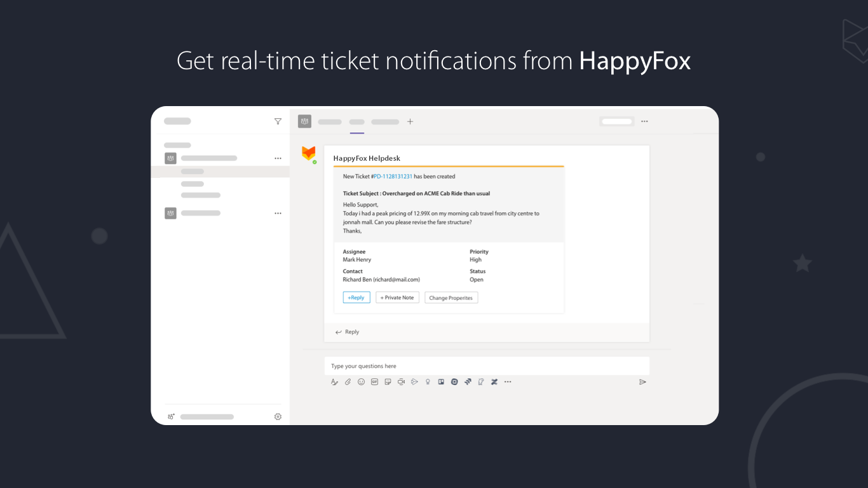The width and height of the screenshot is (868, 488).
Task: Click the Change Properties button
Action: click(x=451, y=297)
